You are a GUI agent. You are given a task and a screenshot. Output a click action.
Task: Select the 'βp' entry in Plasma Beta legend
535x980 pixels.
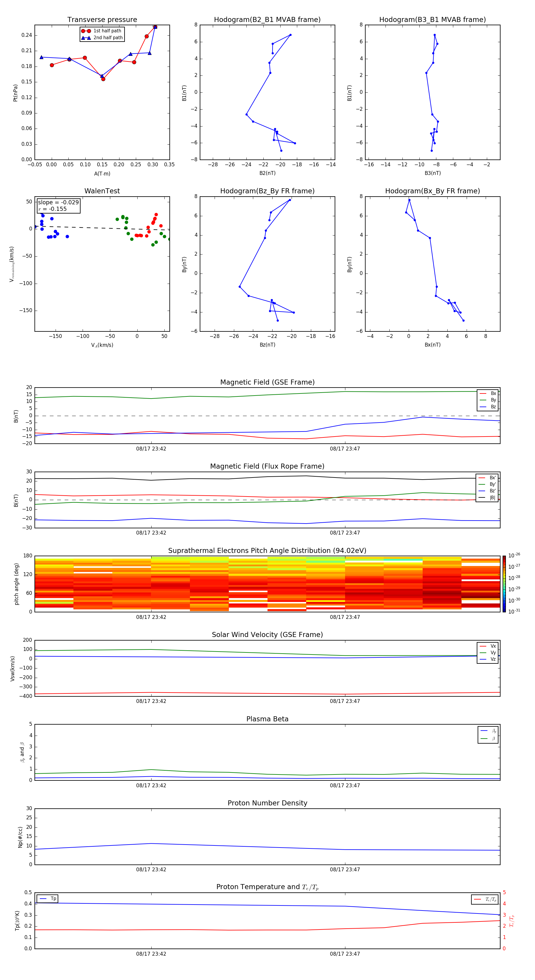click(488, 731)
